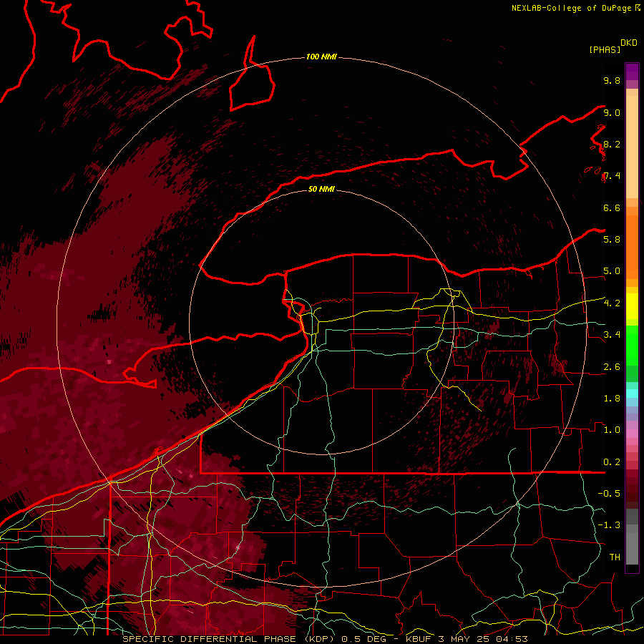644x644 pixels.
Task: Click the 5.0 scale value
Action: coord(612,271)
